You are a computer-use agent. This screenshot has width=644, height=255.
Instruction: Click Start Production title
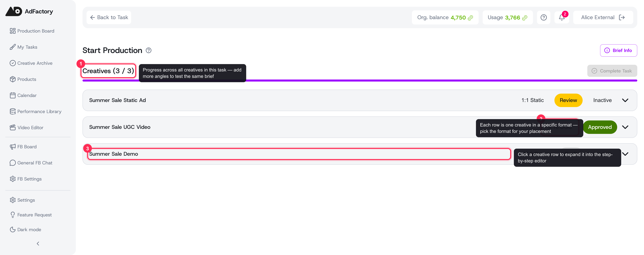pyautogui.click(x=112, y=50)
